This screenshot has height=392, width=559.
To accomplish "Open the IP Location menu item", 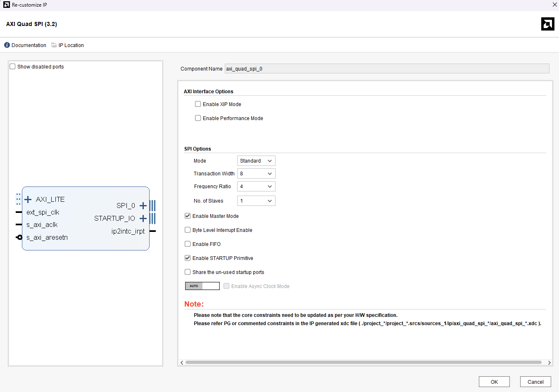I will coord(71,45).
